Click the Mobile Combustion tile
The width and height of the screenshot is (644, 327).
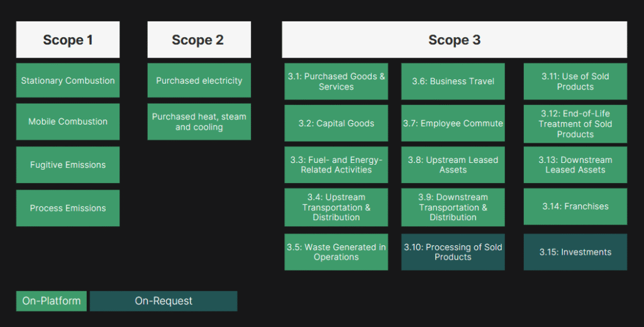click(x=68, y=121)
